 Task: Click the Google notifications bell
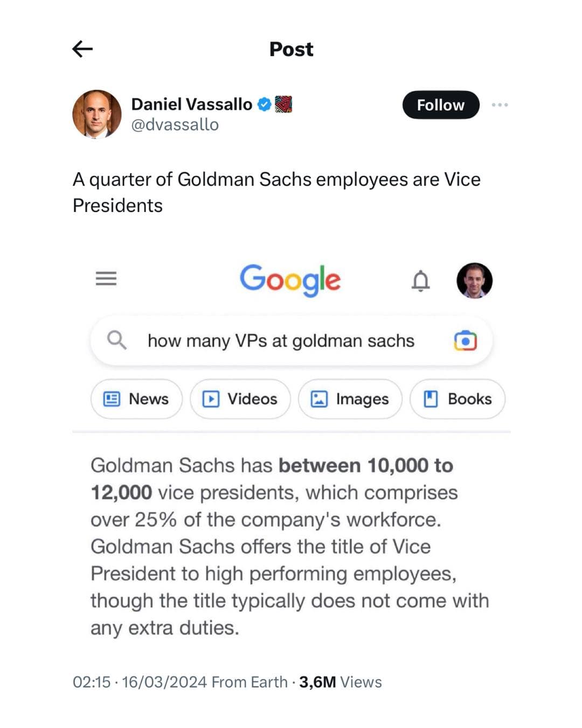click(x=421, y=280)
